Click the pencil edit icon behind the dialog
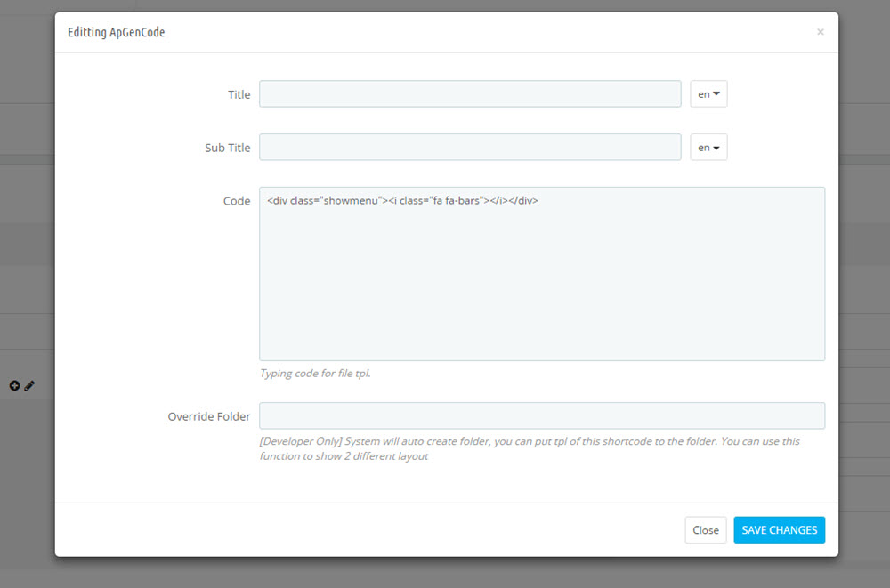This screenshot has width=890, height=588. [x=29, y=385]
